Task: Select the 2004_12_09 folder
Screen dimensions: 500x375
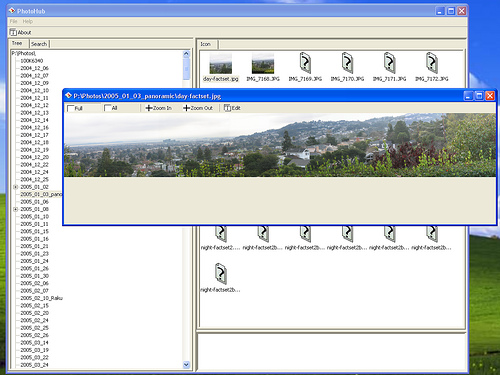Action: 34,83
